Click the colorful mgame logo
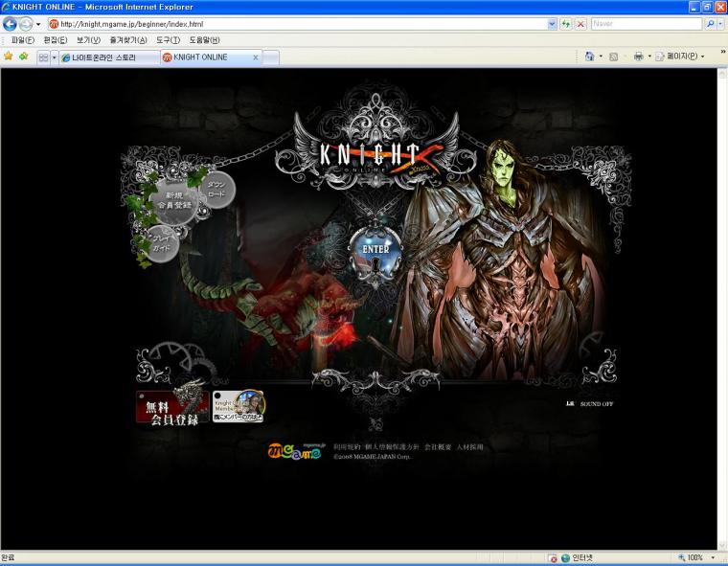The height and width of the screenshot is (566, 728). (295, 451)
